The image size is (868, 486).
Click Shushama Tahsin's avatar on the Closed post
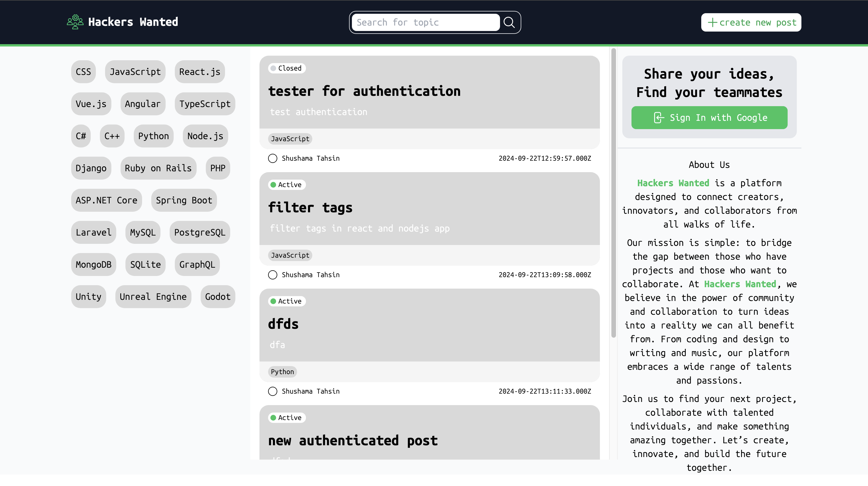[x=273, y=158]
